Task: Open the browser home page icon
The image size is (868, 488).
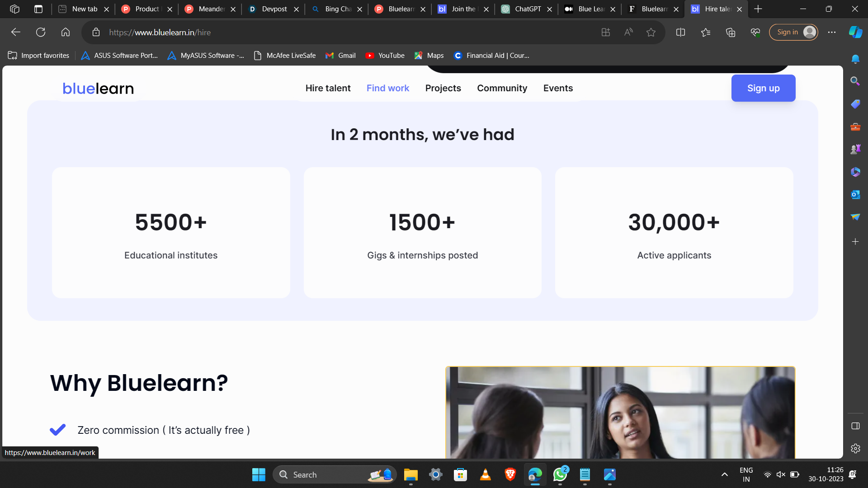Action: (66, 32)
